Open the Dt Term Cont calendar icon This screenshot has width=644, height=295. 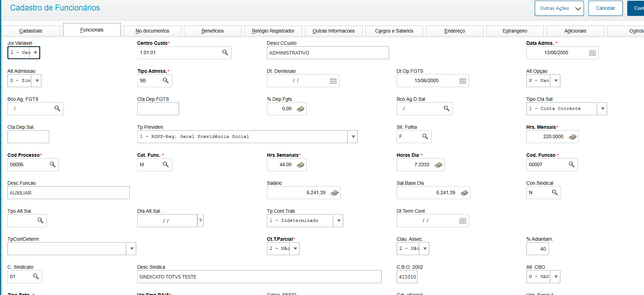tap(463, 221)
